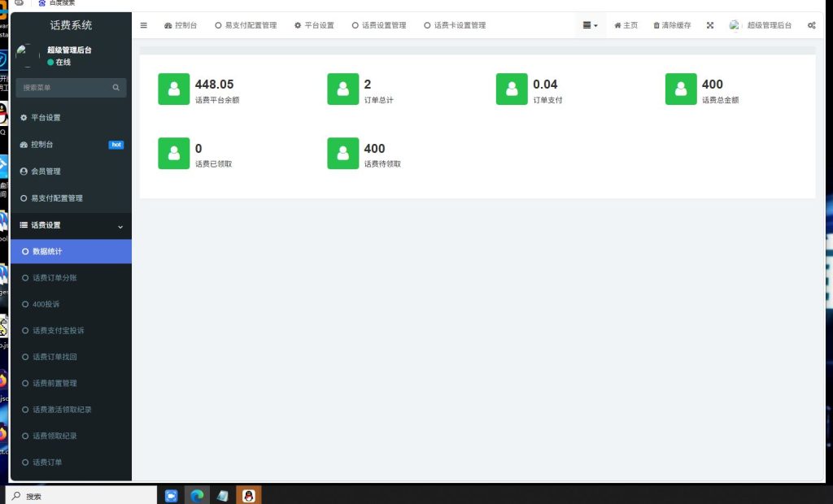Toggle the sidebar hamburger menu icon
833x504 pixels.
pyautogui.click(x=143, y=25)
